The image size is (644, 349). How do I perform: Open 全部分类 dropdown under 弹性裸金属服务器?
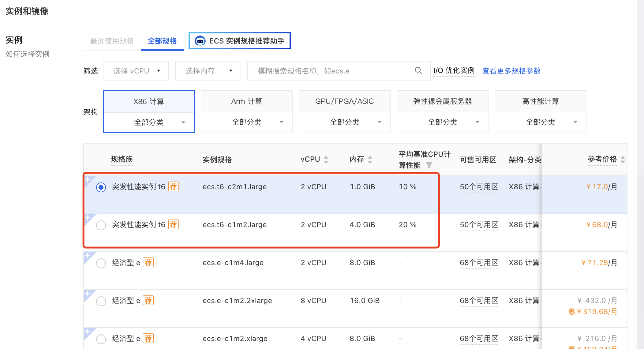443,122
